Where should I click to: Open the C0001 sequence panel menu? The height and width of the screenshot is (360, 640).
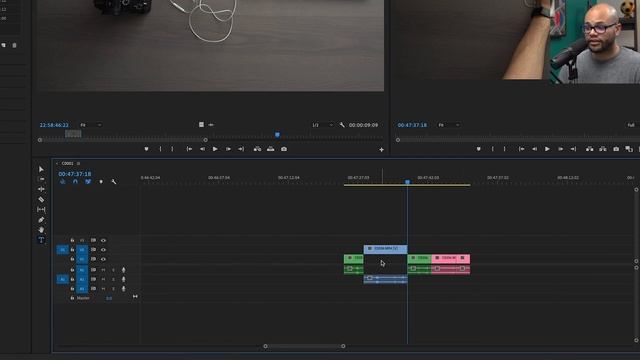[78, 163]
